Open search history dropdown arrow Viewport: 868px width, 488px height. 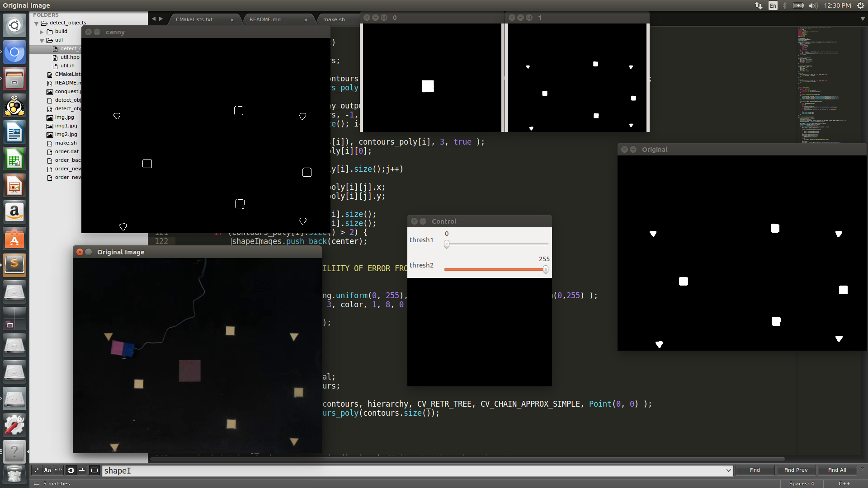coord(728,470)
